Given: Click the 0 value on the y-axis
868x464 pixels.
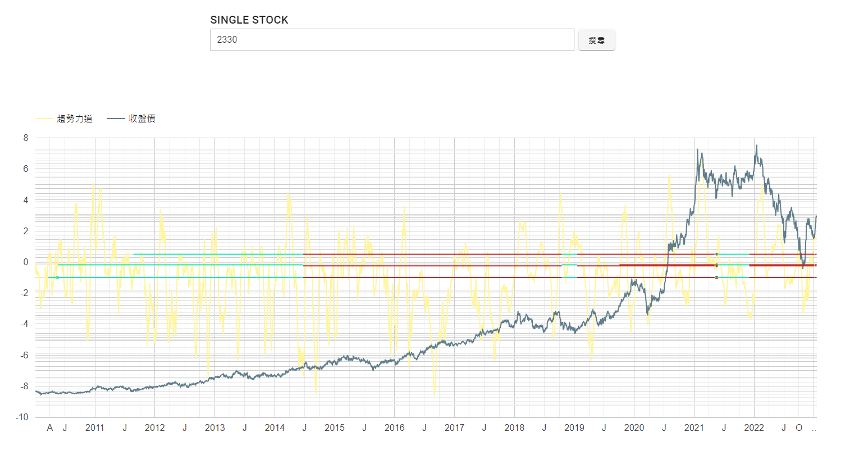Looking at the screenshot, I should (x=25, y=262).
